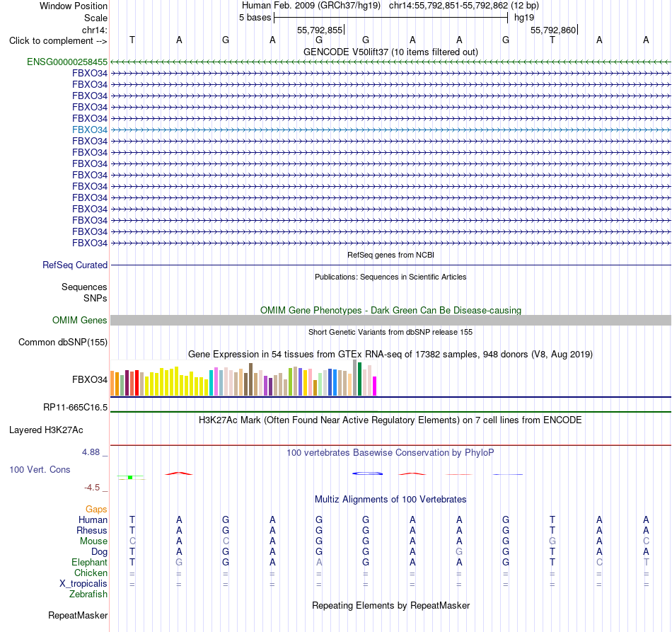The width and height of the screenshot is (672, 632).
Task: Click the RepeatMasker side label
Action: pyautogui.click(x=78, y=615)
